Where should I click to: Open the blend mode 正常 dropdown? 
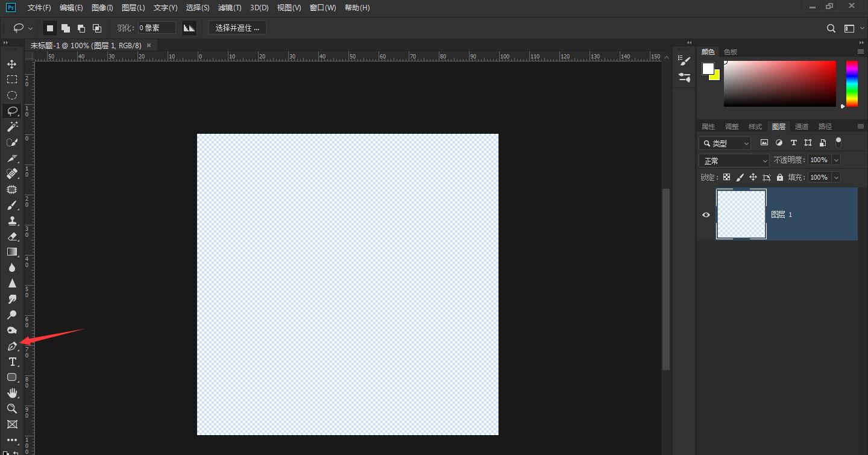(734, 160)
